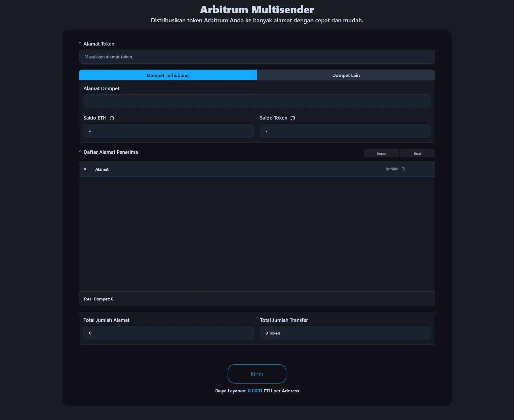Refresh the Saldo Token balance

[293, 118]
